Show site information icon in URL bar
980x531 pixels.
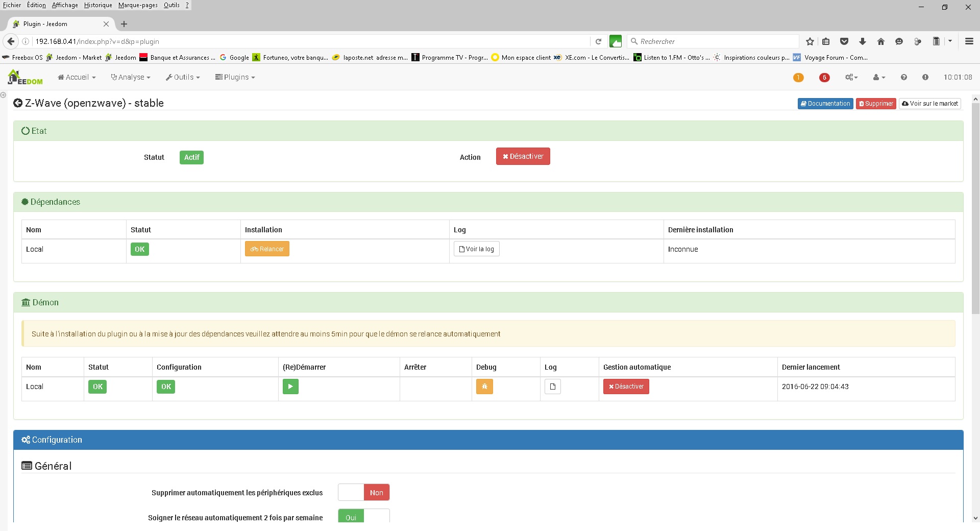[x=26, y=41]
